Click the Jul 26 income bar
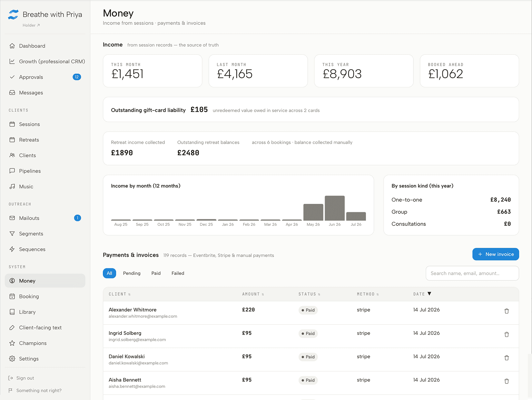The height and width of the screenshot is (400, 532). tap(356, 216)
